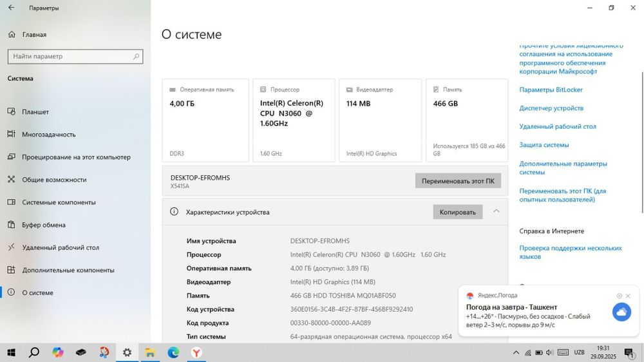Open clock showing 19:31 29.09.2025
The image size is (644, 362).
[x=603, y=352]
